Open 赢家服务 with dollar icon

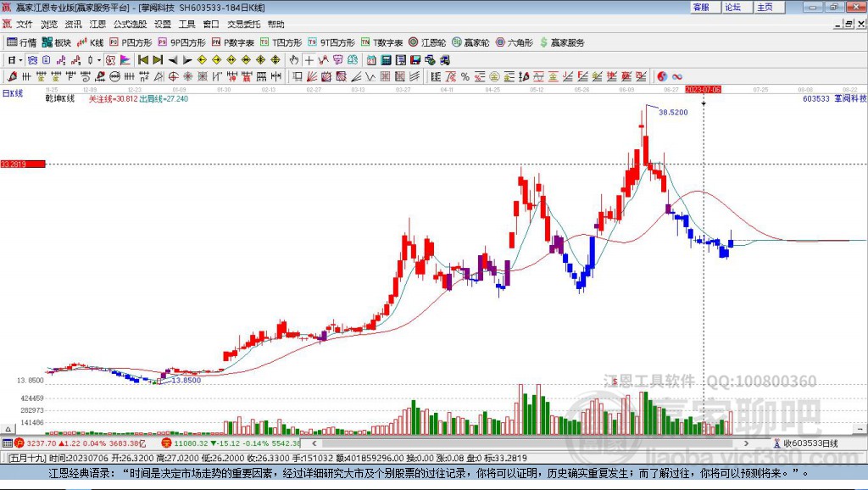pos(562,42)
